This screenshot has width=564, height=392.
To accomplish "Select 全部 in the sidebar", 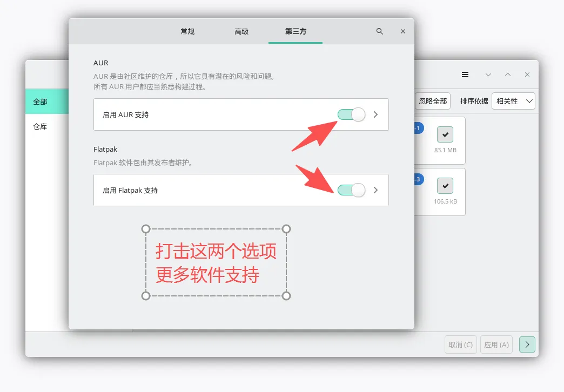I will pyautogui.click(x=47, y=102).
